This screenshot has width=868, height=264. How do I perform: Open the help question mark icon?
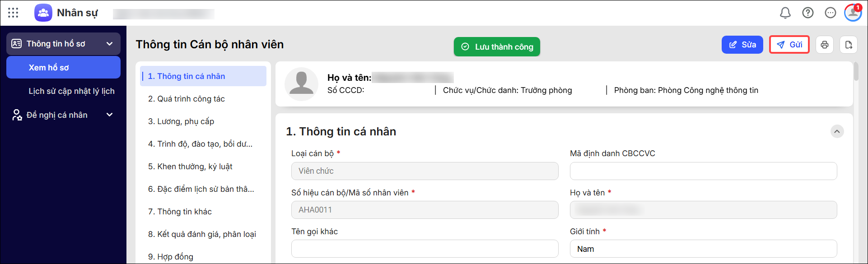pos(808,13)
